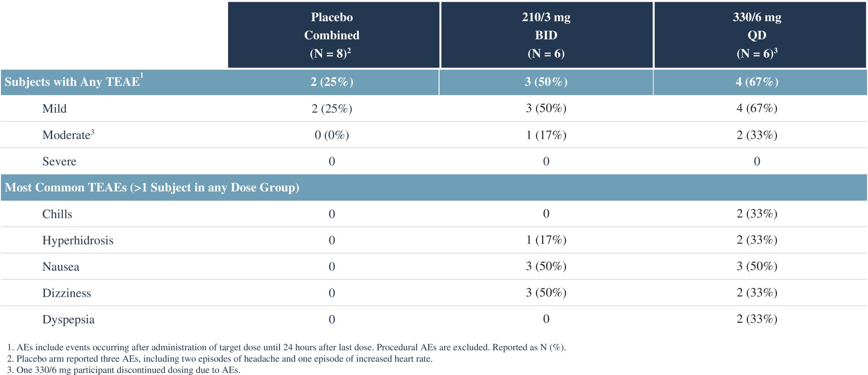Viewport: 868px width, 375px height.
Task: Select the Most Common TEAEs section header
Action: coord(152,188)
